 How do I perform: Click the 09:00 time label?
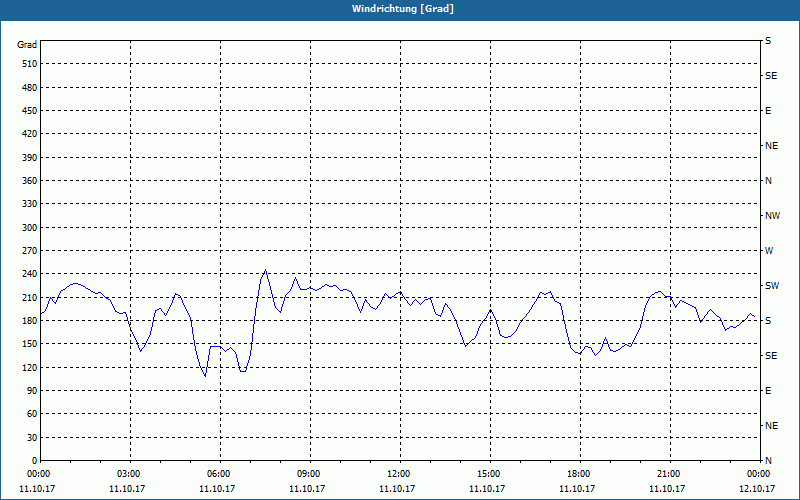pos(310,474)
